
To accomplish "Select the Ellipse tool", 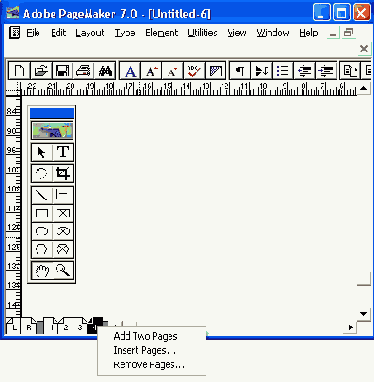I will [x=42, y=231].
